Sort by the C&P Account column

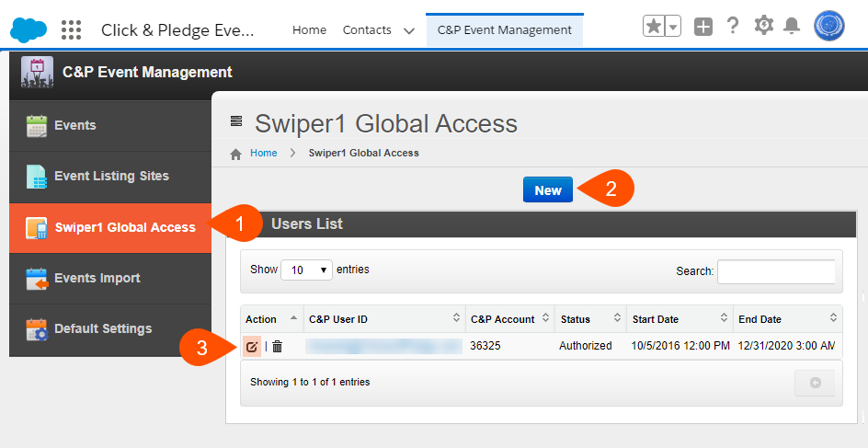pos(510,319)
